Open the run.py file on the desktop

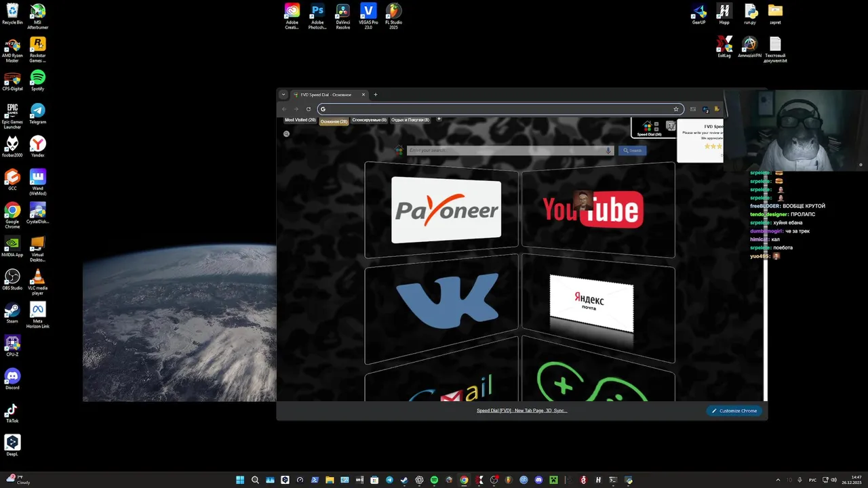tap(749, 14)
